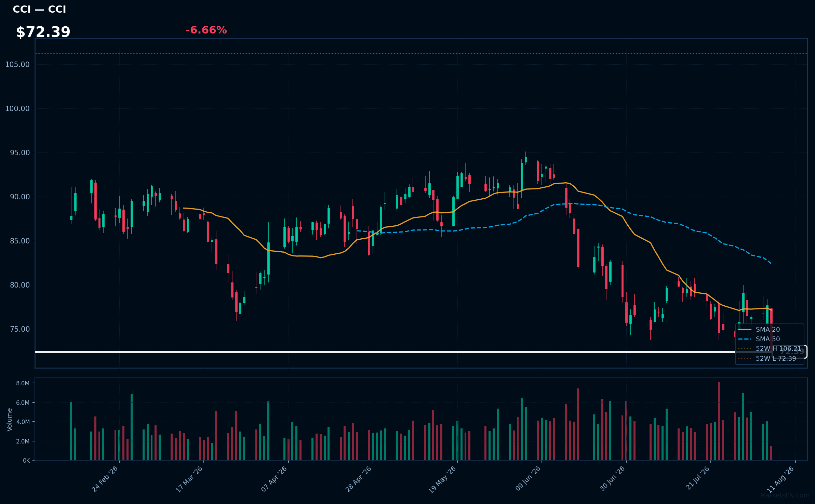Image resolution: width=815 pixels, height=504 pixels.
Task: Click the 30 Jun '26 date label
Action: 612,479
